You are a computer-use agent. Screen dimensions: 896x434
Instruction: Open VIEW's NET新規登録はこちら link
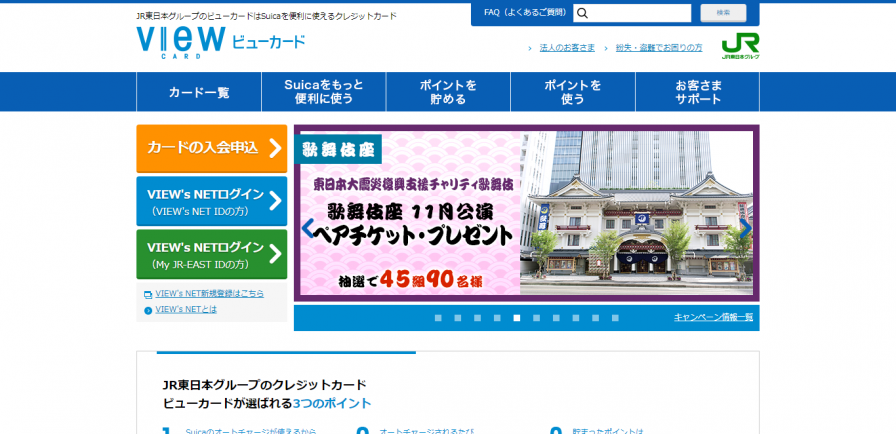tap(209, 294)
